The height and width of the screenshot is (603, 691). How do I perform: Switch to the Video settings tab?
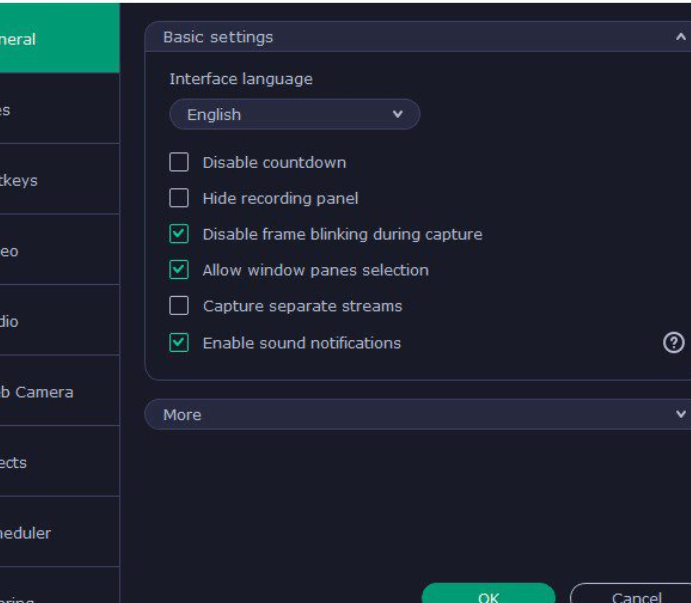point(59,249)
